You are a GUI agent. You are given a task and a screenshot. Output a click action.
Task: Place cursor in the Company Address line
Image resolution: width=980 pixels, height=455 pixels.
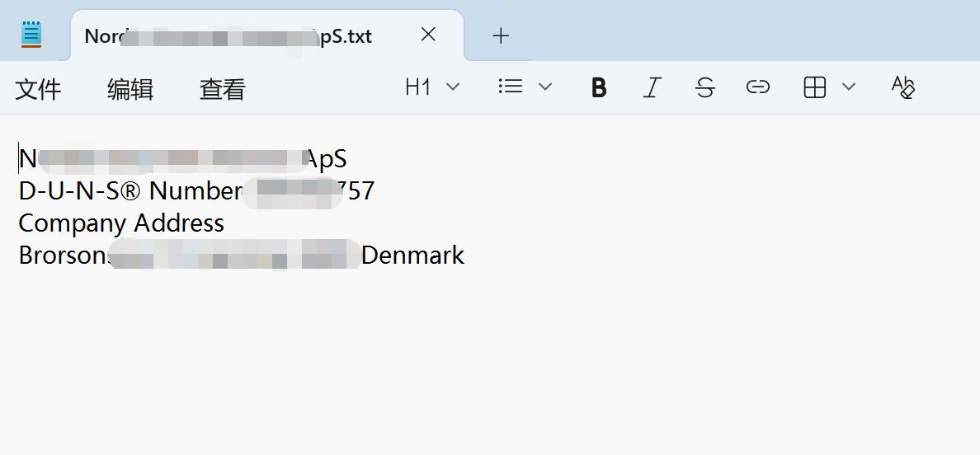click(x=121, y=223)
